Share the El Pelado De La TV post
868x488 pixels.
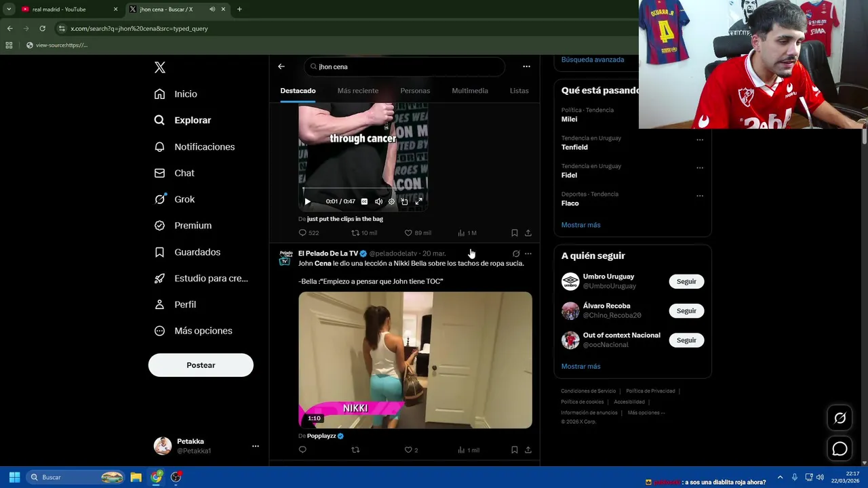click(528, 450)
